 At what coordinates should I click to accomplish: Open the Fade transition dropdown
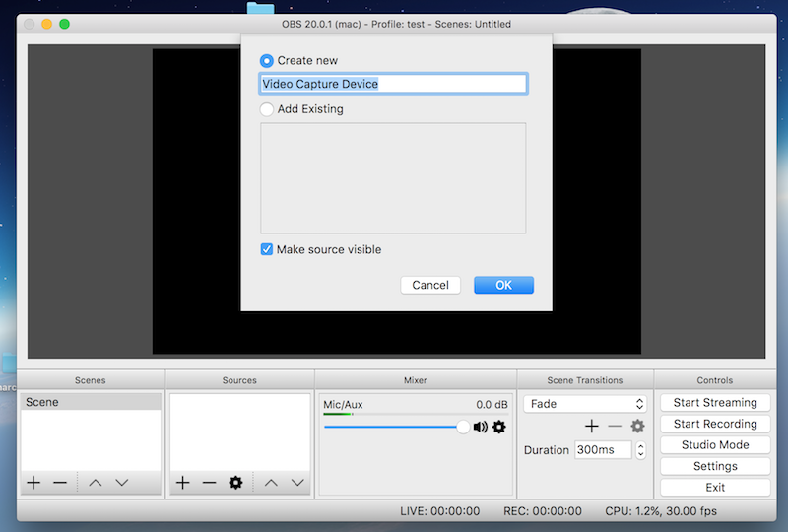pyautogui.click(x=585, y=404)
